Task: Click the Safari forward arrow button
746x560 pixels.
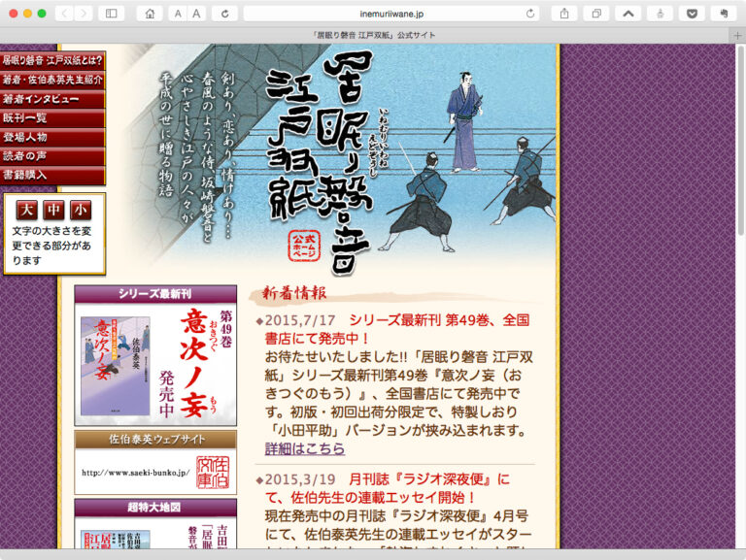Action: [x=84, y=14]
